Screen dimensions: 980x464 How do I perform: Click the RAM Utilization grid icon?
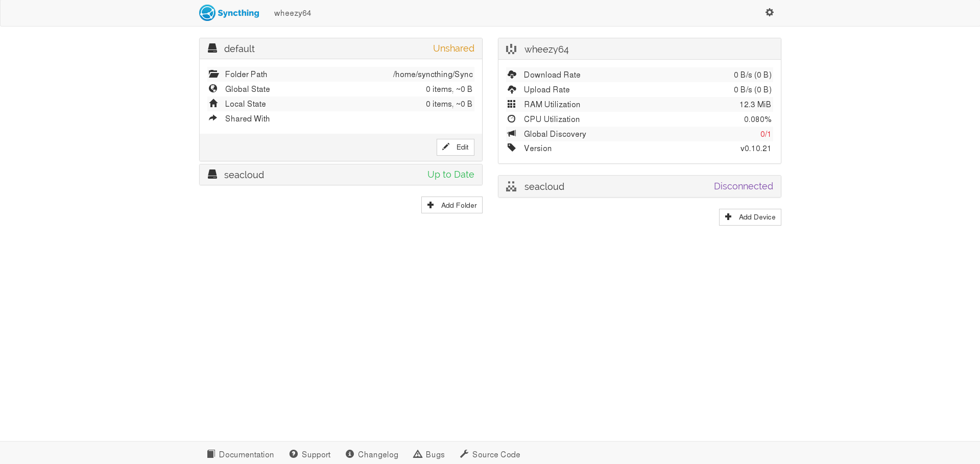[x=511, y=104]
